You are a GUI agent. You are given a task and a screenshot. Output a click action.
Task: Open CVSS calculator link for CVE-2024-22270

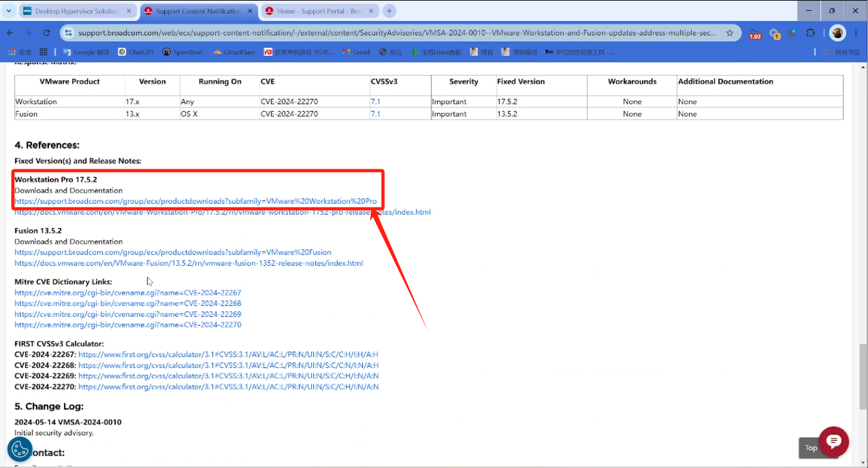coord(228,387)
